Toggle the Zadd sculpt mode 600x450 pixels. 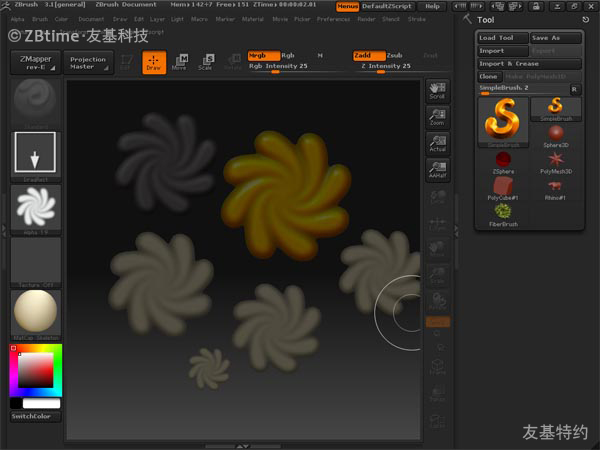click(x=369, y=56)
